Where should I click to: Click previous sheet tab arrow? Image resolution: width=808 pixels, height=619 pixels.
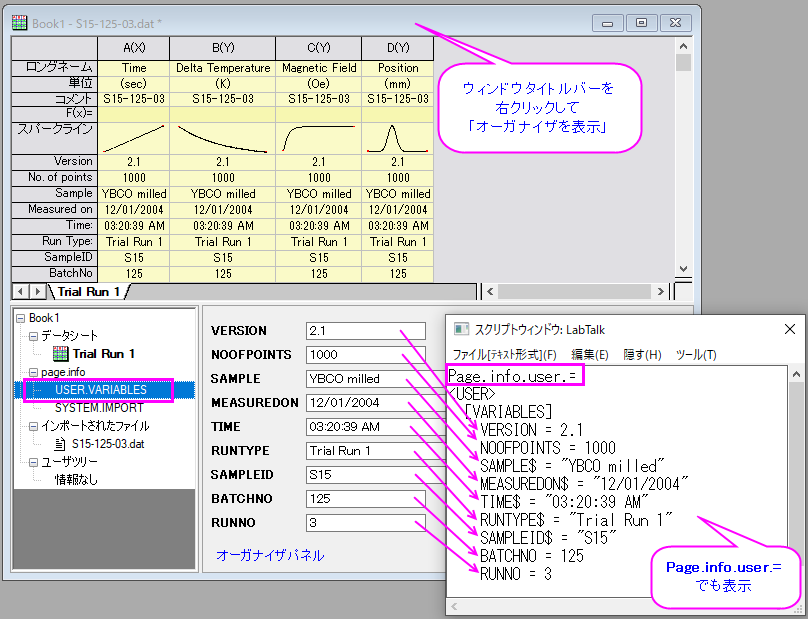pyautogui.click(x=20, y=292)
